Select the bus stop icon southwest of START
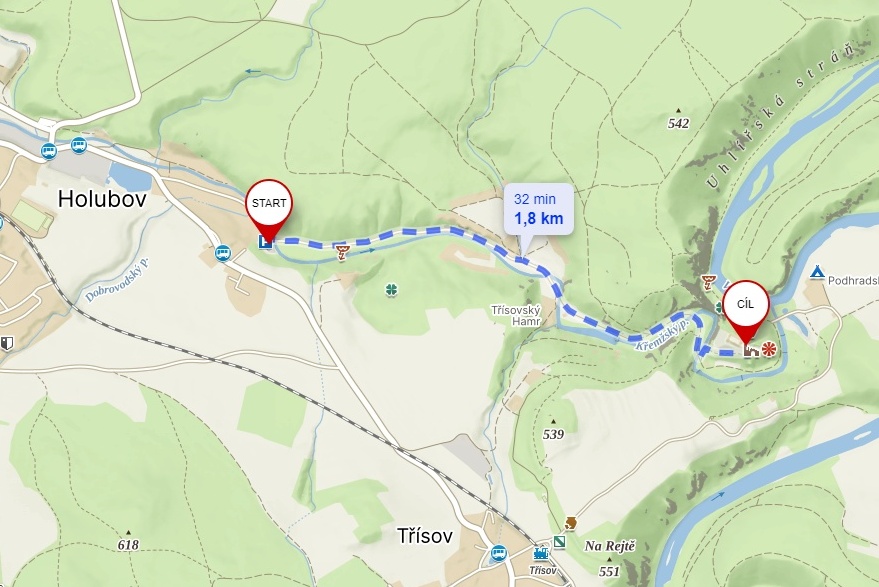Screen dimensions: 879x587 [x=223, y=253]
